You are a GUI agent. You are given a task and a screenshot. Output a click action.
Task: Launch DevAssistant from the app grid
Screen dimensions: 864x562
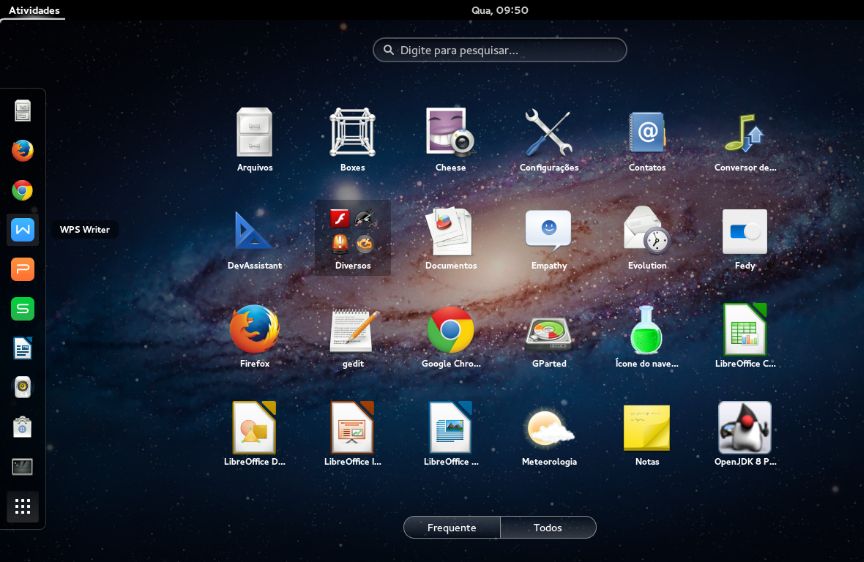point(254,238)
